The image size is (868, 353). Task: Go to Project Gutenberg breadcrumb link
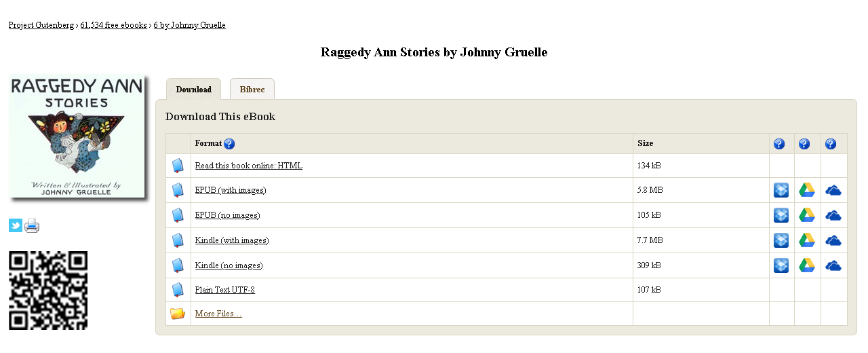click(41, 25)
